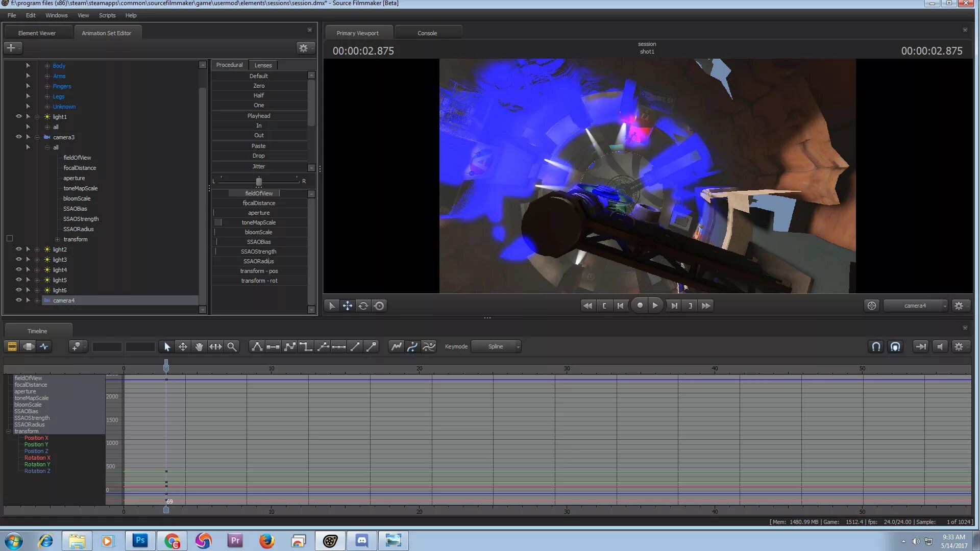The width and height of the screenshot is (980, 551).
Task: Select the move/translate tool icon
Action: coord(182,346)
